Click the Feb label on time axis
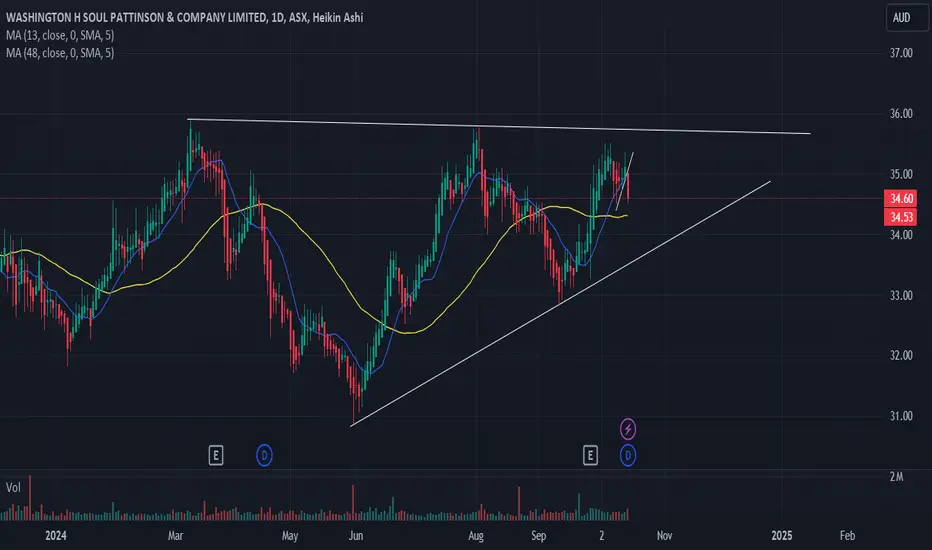This screenshot has height=550, width=932. pyautogui.click(x=848, y=536)
